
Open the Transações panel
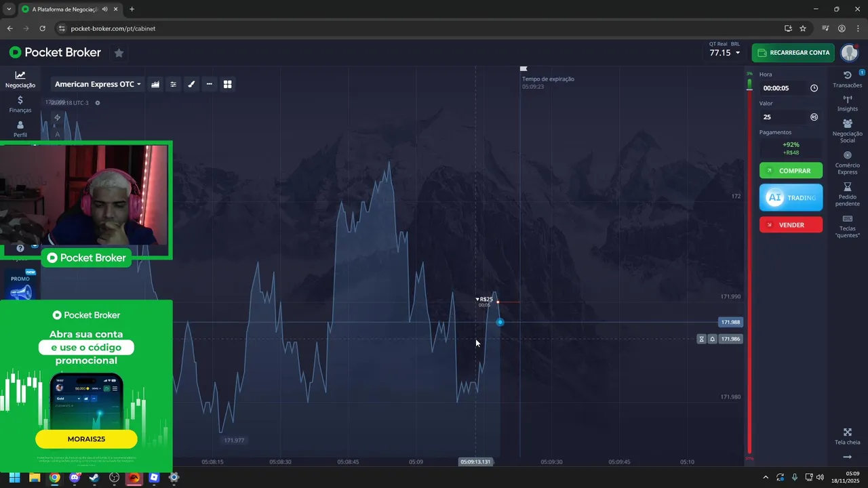pos(847,79)
